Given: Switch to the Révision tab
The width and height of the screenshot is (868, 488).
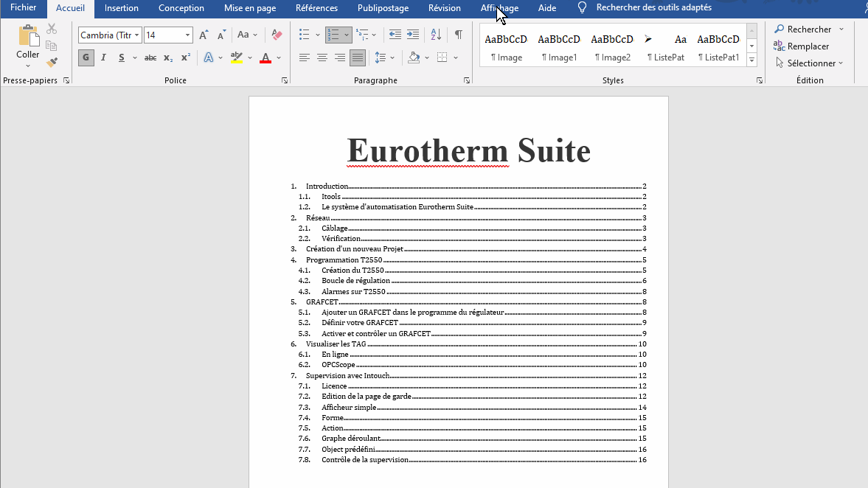Looking at the screenshot, I should tap(445, 8).
